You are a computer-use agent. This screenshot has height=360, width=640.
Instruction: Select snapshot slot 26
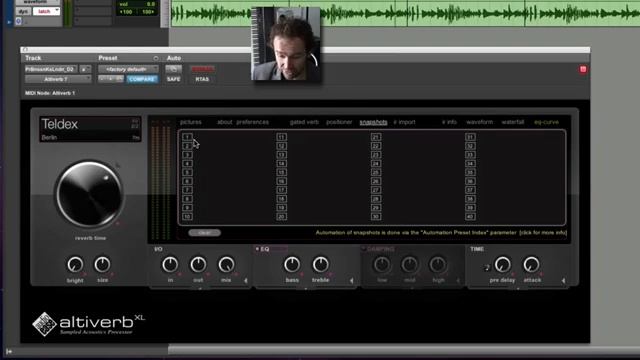376,181
